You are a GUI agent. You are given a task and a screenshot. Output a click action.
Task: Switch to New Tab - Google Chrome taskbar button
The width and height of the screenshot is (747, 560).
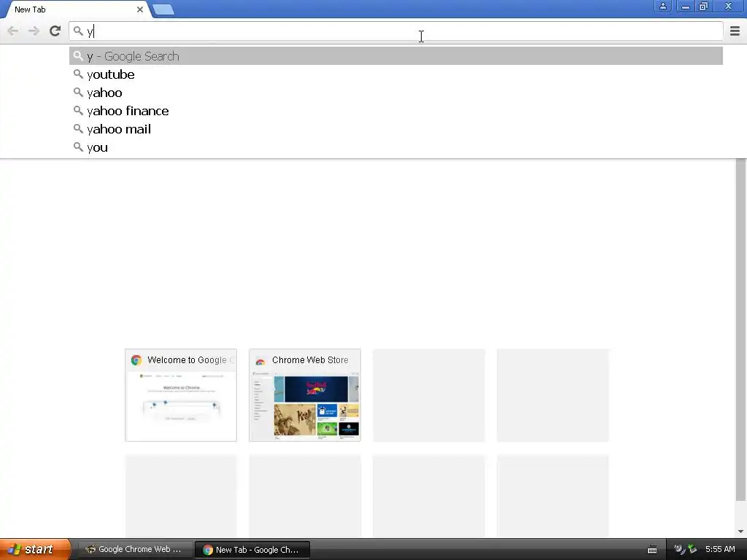252,550
